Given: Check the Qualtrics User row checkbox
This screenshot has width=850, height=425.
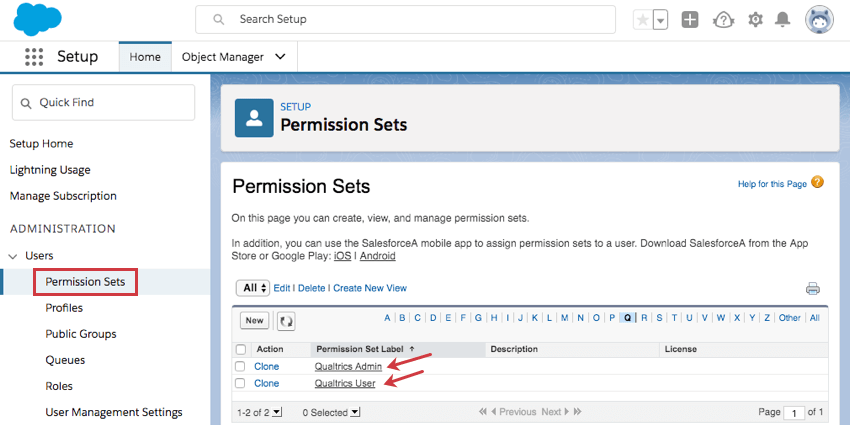Looking at the screenshot, I should click(240, 383).
